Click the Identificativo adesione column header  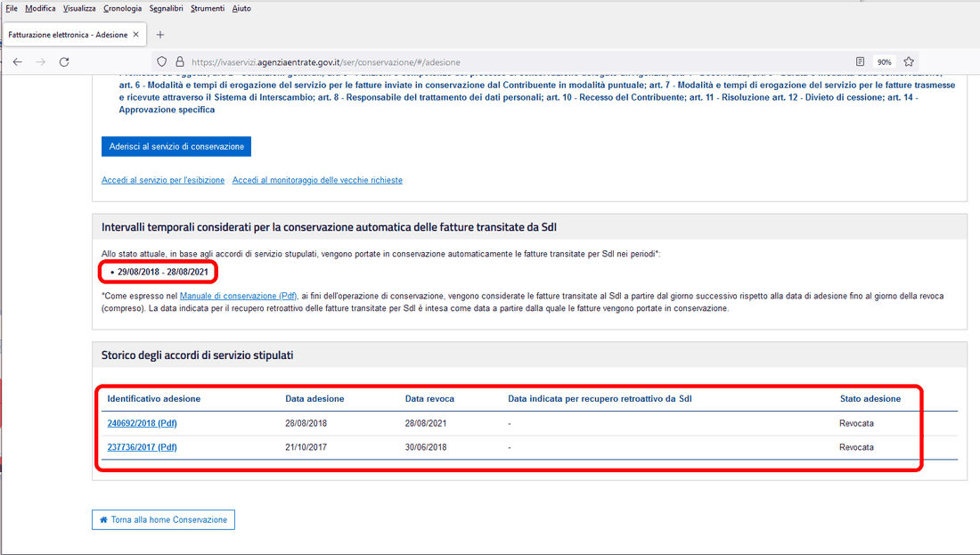tap(154, 399)
